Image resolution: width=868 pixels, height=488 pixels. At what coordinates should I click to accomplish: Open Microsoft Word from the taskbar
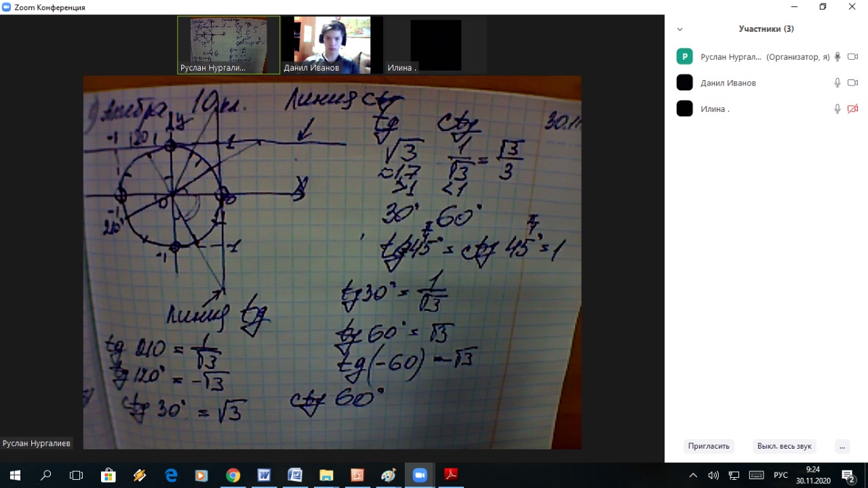[x=264, y=475]
